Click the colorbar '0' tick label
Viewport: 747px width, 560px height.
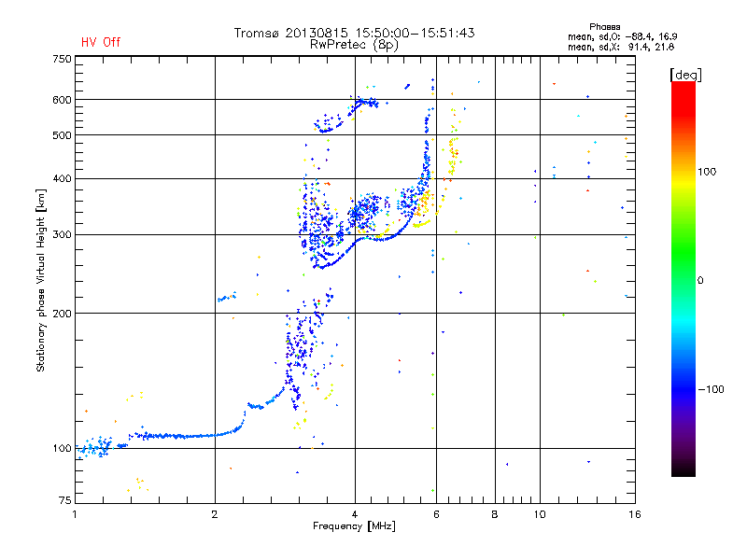pyautogui.click(x=700, y=281)
